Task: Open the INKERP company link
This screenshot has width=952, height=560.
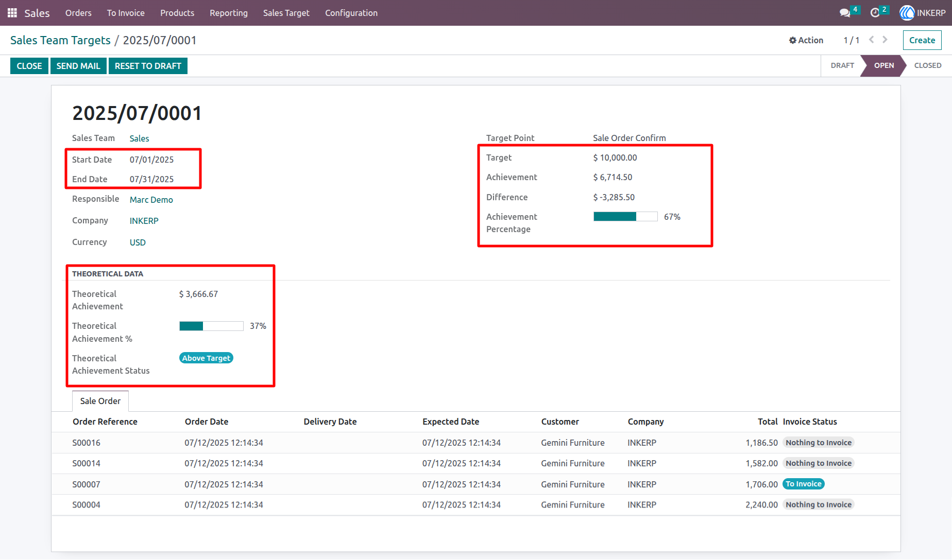Action: 144,221
